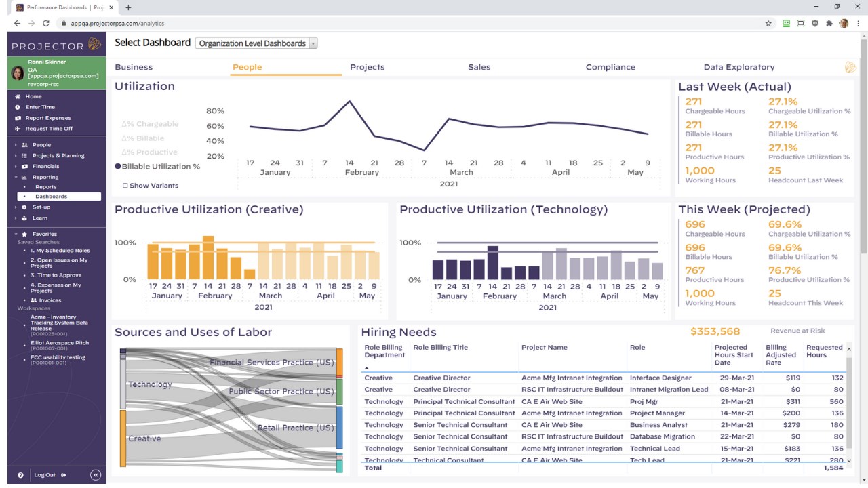This screenshot has width=868, height=488.
Task: Click the Home icon in sidebar
Action: [18, 96]
